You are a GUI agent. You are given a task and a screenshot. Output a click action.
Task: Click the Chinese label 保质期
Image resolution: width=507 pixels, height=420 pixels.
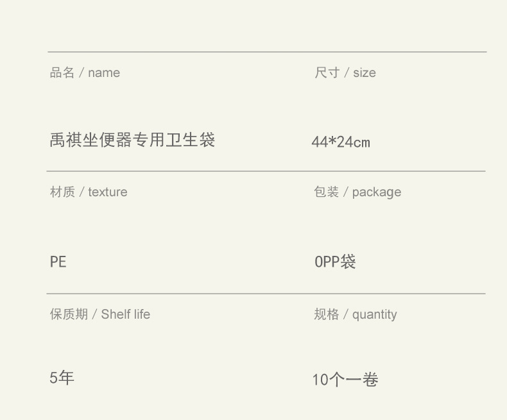[x=69, y=314]
